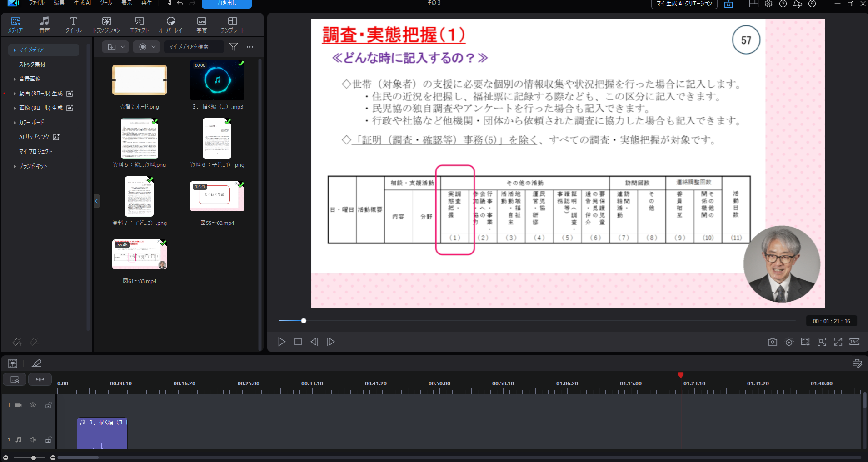Select the 図61〜83.mp4 thumbnail
This screenshot has width=868, height=462.
pyautogui.click(x=140, y=255)
